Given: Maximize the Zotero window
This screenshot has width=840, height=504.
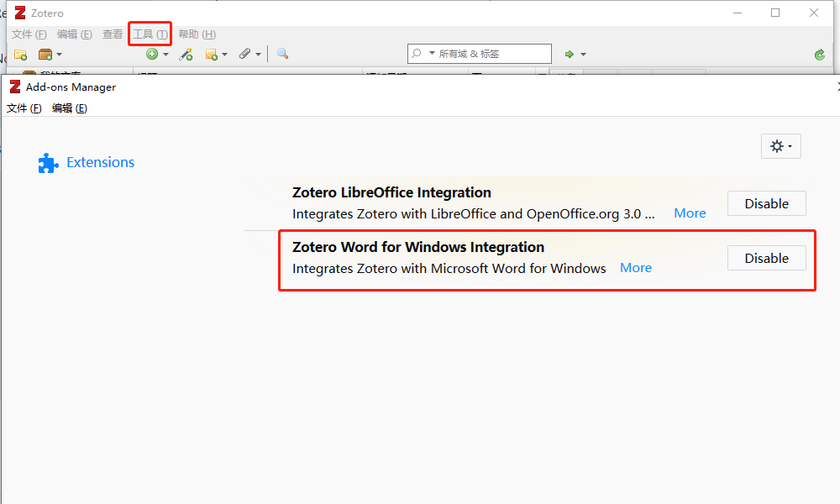Looking at the screenshot, I should click(x=775, y=13).
